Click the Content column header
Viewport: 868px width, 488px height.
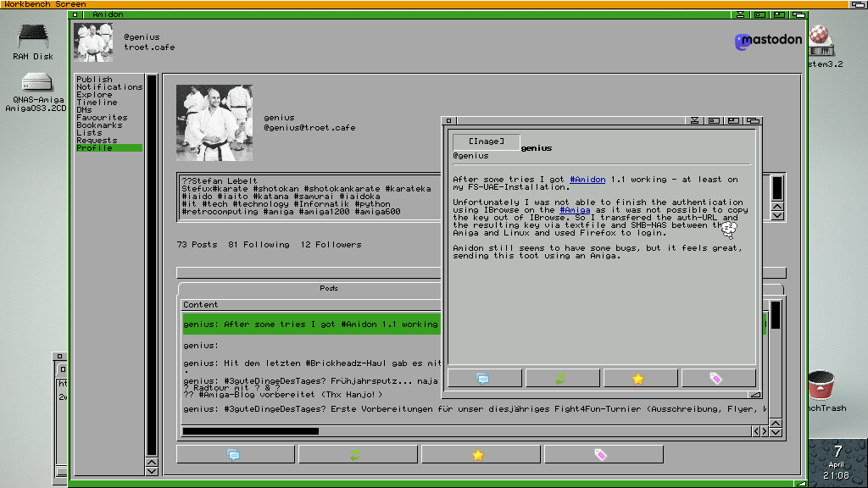[x=310, y=305]
